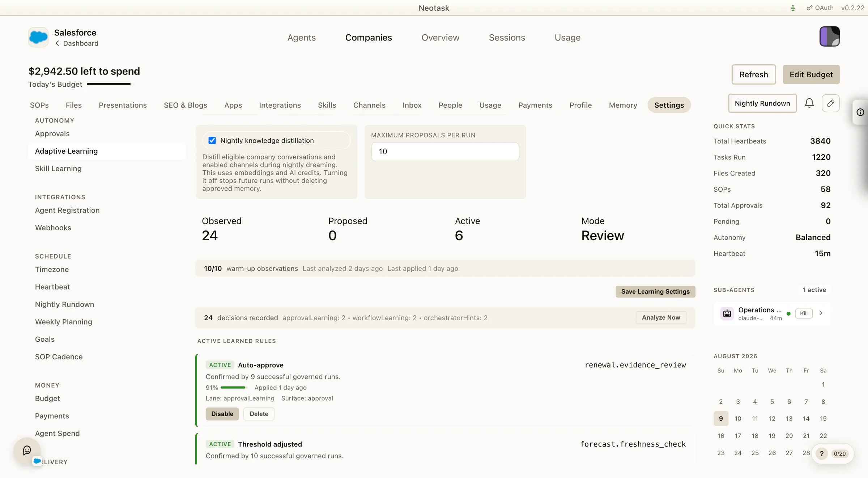The height and width of the screenshot is (478, 868).
Task: Open the info panel icon at right edge
Action: 860,112
